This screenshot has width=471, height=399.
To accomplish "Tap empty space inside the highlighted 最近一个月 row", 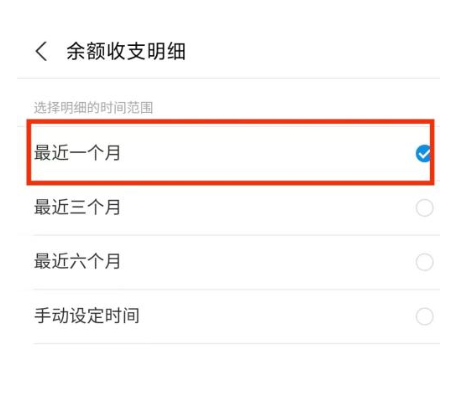I will tap(267, 153).
